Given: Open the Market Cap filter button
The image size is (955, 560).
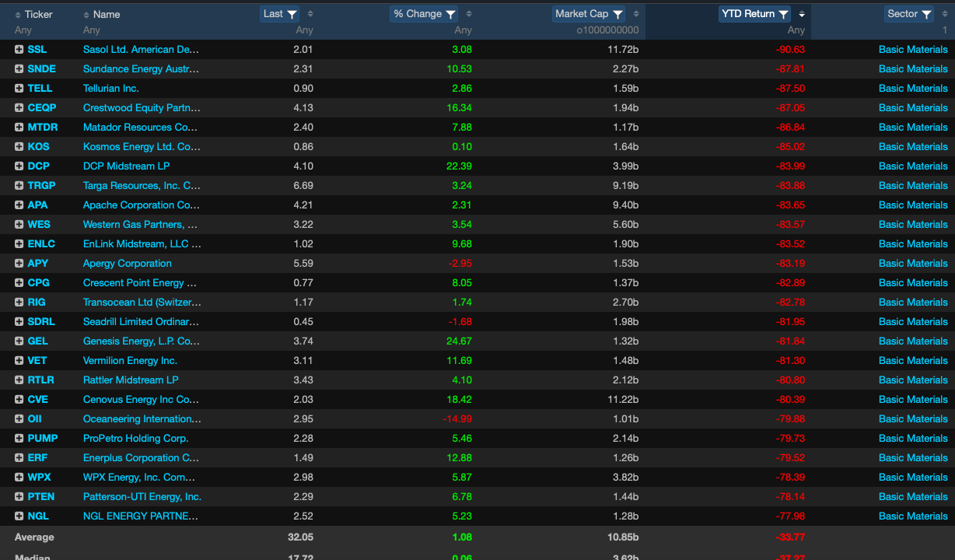Looking at the screenshot, I should click(589, 14).
